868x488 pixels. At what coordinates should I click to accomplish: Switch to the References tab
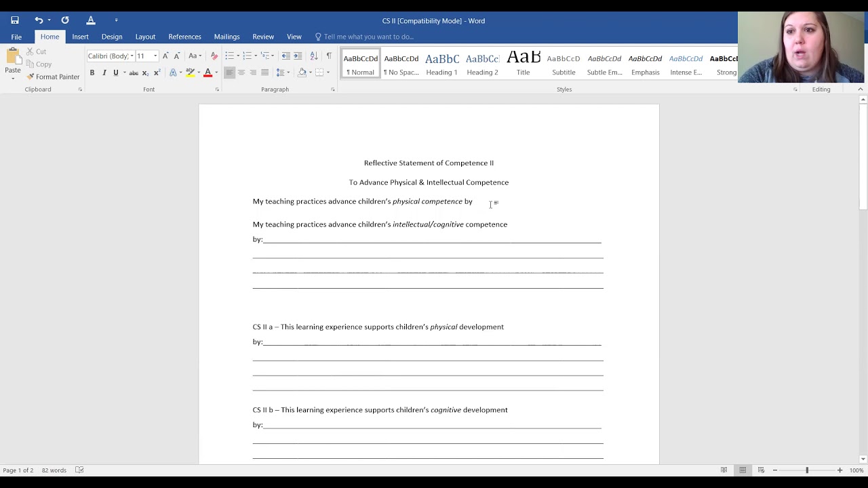pos(184,37)
